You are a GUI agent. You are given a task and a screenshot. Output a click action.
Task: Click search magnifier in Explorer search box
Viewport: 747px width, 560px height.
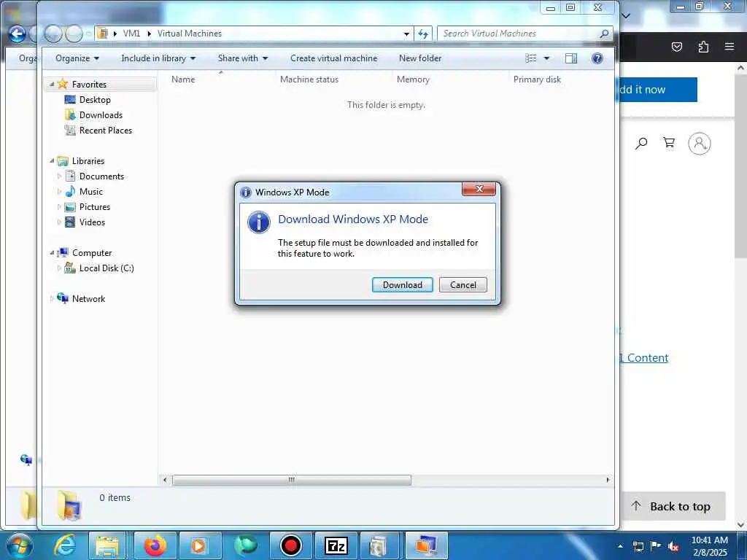tap(604, 34)
